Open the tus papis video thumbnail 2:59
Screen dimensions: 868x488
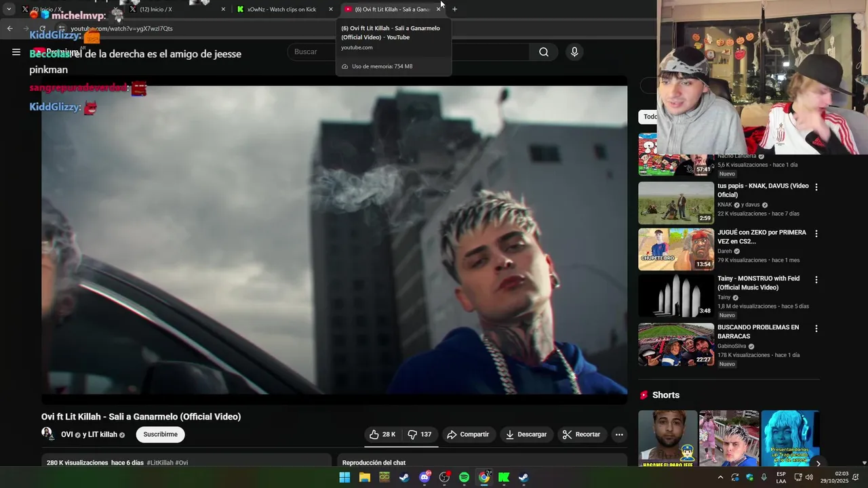tap(676, 203)
